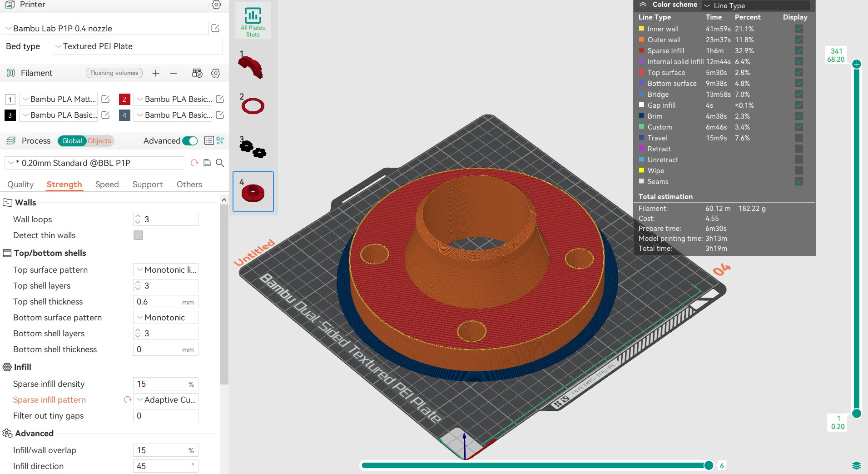Viewport: 868px width, 474px height.
Task: Hide Inner wall lines in preview
Action: point(799,29)
